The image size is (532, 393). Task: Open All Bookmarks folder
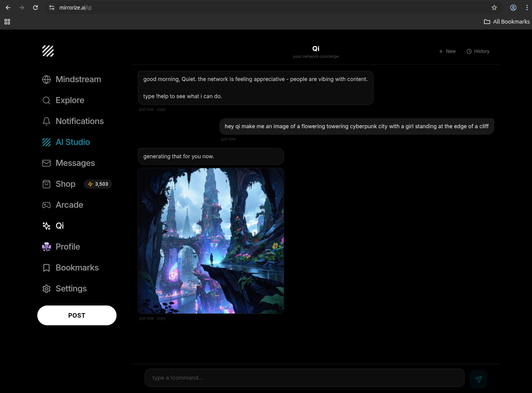click(506, 22)
